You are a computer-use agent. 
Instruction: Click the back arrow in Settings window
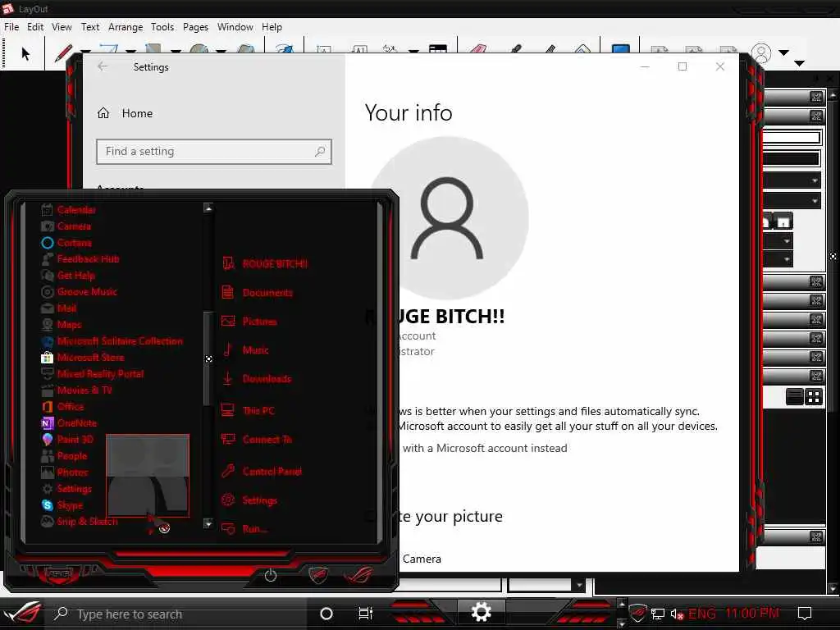[103, 66]
